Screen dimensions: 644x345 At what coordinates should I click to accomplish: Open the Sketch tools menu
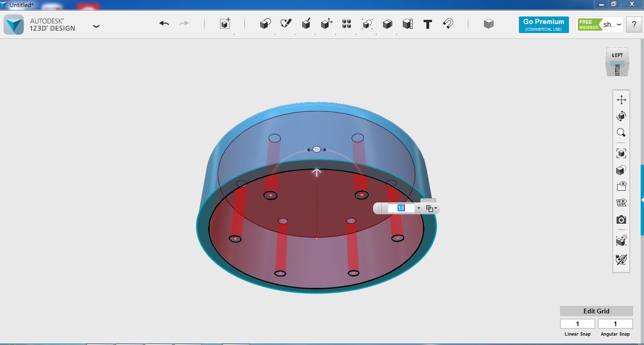tap(286, 24)
